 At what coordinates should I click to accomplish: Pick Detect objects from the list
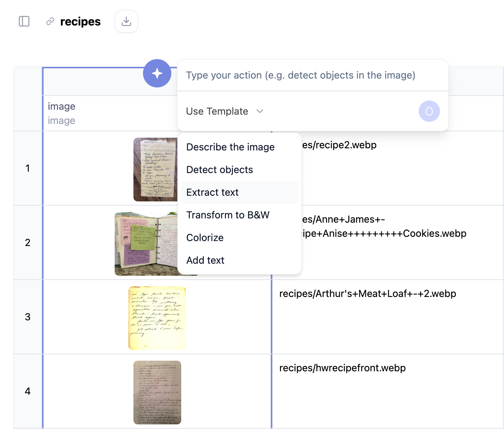coord(220,170)
